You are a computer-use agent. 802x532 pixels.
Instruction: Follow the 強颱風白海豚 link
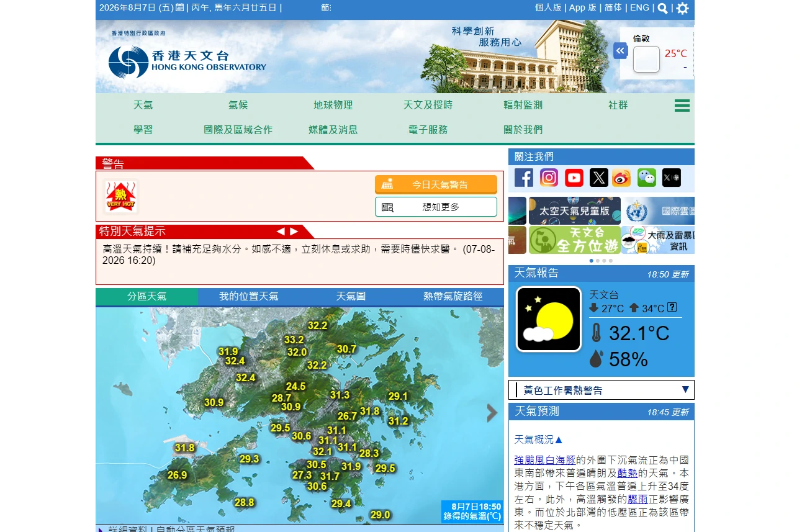tap(545, 460)
